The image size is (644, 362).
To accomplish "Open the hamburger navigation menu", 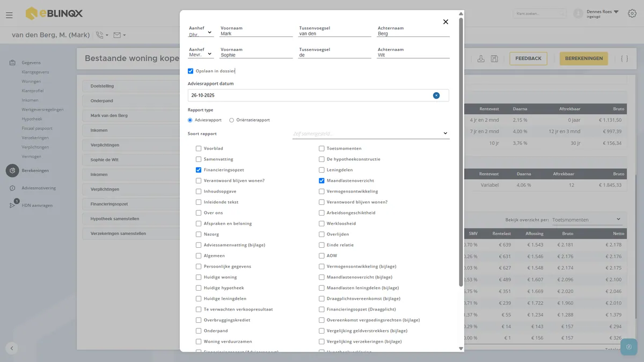I will click(9, 15).
